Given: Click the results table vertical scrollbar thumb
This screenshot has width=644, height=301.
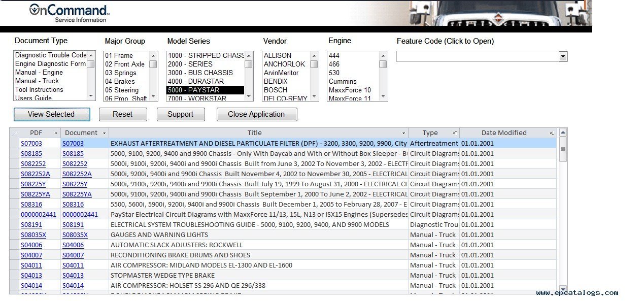Looking at the screenshot, I should (x=562, y=149).
